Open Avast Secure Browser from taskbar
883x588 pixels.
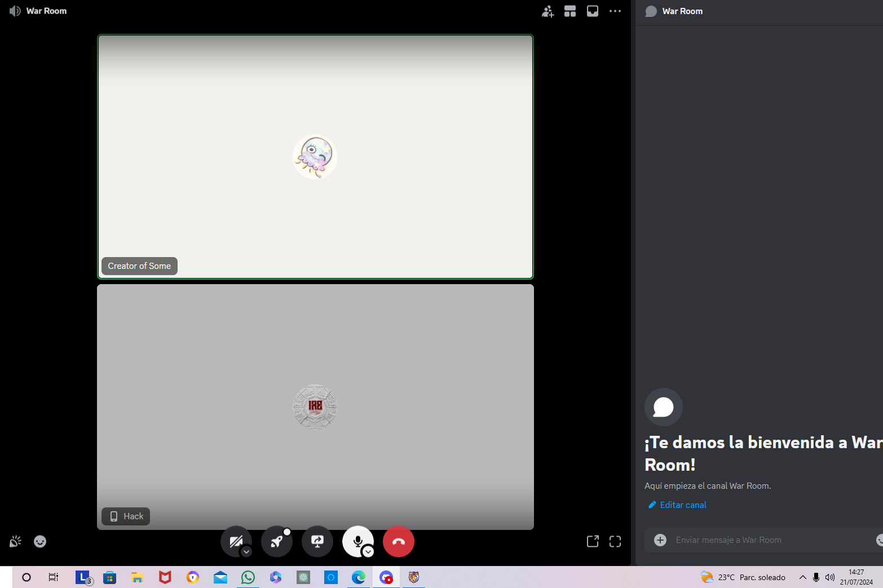[x=192, y=577]
